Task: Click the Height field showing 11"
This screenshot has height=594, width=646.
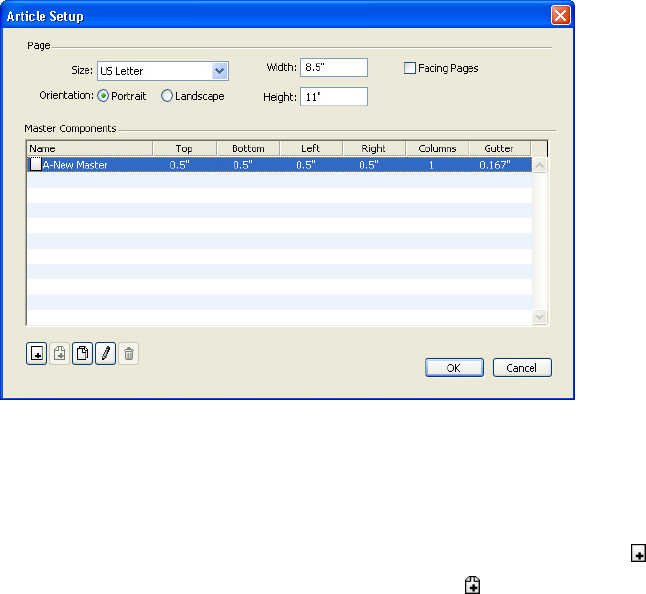Action: point(334,97)
